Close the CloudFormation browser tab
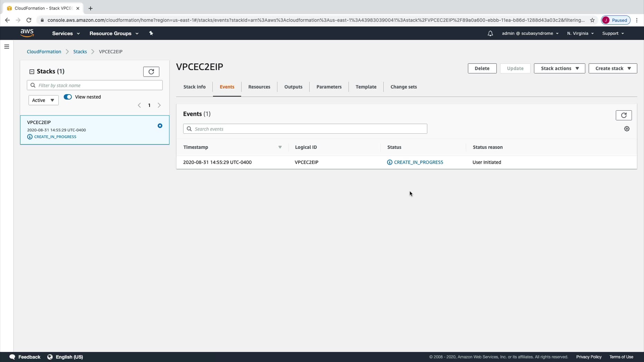 click(x=78, y=8)
